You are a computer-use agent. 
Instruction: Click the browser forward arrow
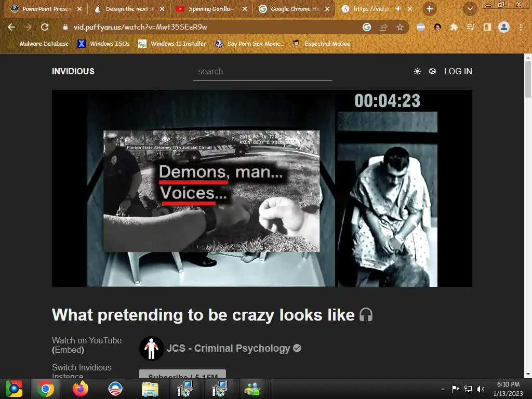(x=28, y=27)
